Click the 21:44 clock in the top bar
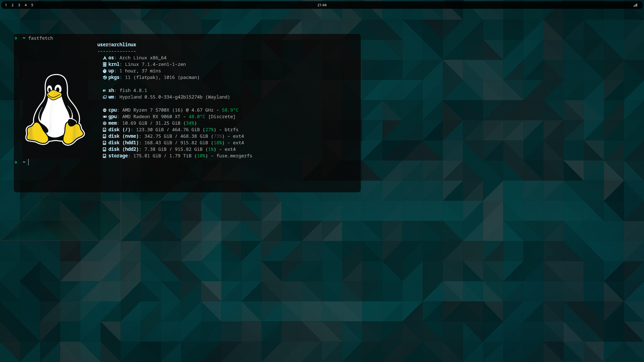 (322, 5)
